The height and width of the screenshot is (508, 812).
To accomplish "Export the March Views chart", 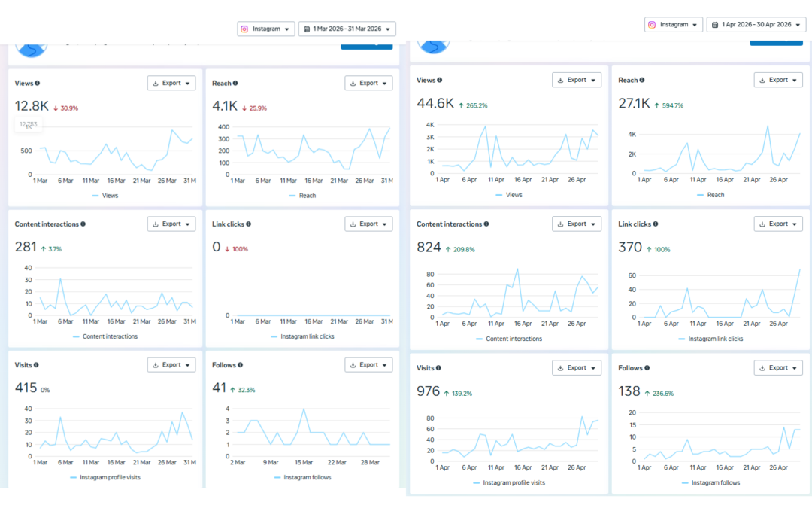I will click(x=171, y=83).
